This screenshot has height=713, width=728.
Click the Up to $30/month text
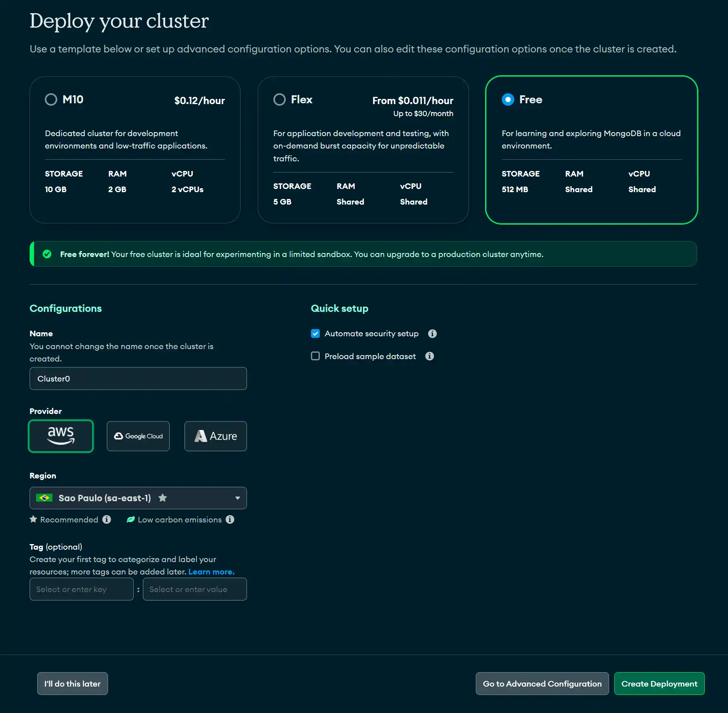click(x=423, y=113)
